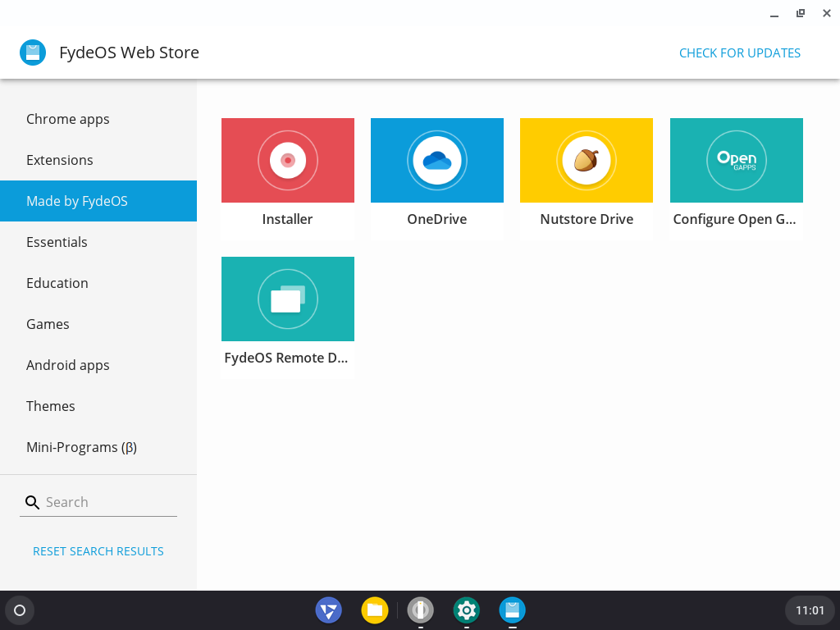Viewport: 840px width, 630px height.
Task: Launch the blue triangle browser icon in shelf
Action: (328, 610)
